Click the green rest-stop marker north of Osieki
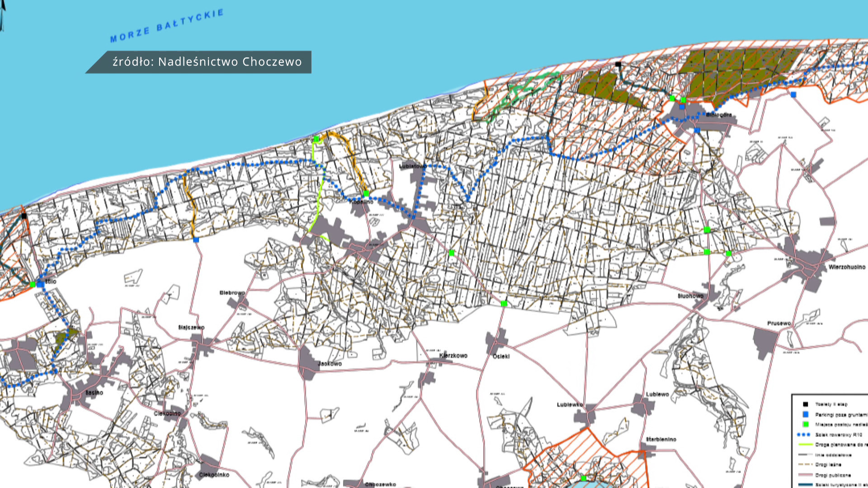Image resolution: width=868 pixels, height=488 pixels. point(504,304)
